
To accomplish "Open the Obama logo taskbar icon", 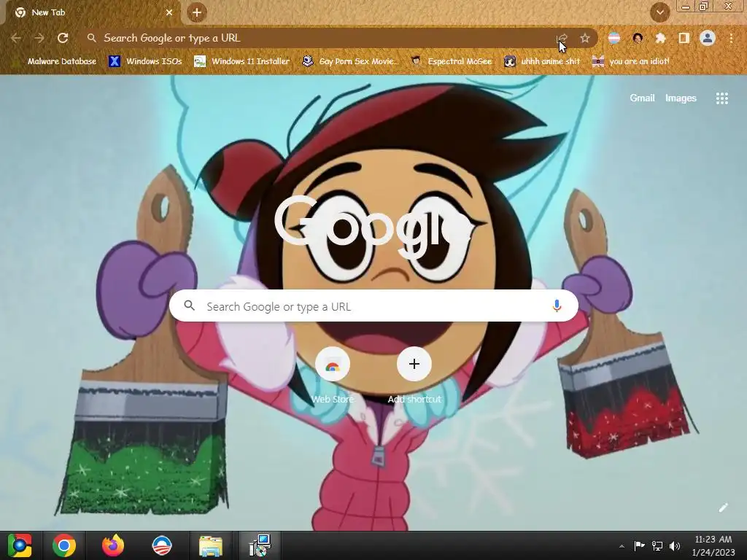I will point(161,545).
